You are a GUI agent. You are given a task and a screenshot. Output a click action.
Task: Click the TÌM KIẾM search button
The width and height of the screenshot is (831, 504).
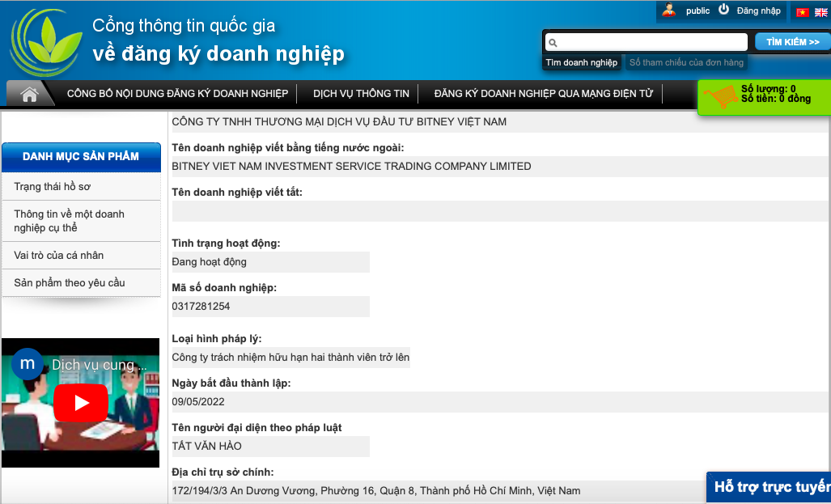coord(792,42)
